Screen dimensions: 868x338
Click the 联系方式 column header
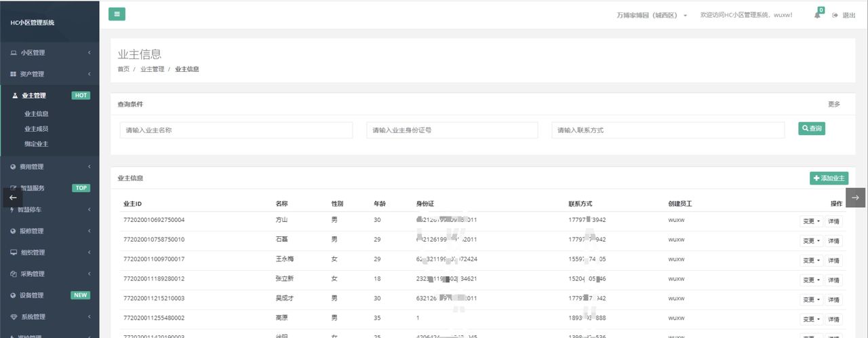[581, 204]
